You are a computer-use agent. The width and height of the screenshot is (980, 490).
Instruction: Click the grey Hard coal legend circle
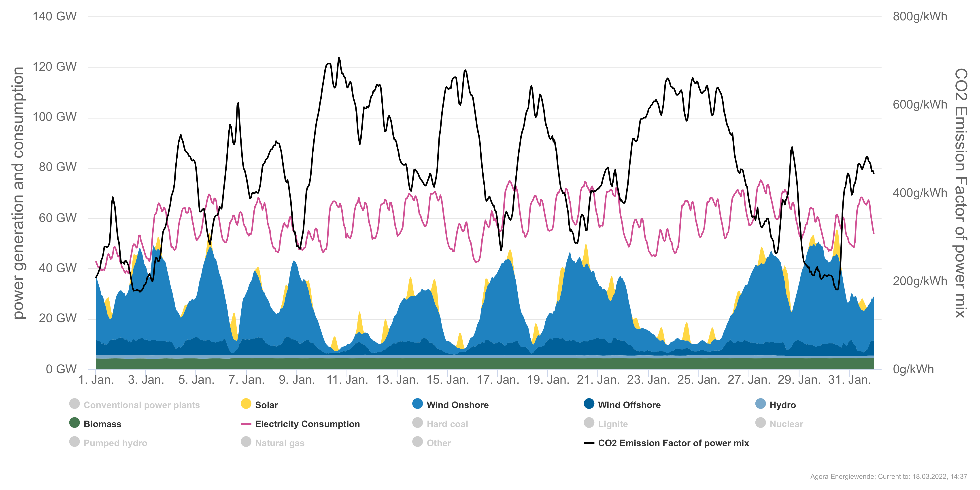[417, 423]
